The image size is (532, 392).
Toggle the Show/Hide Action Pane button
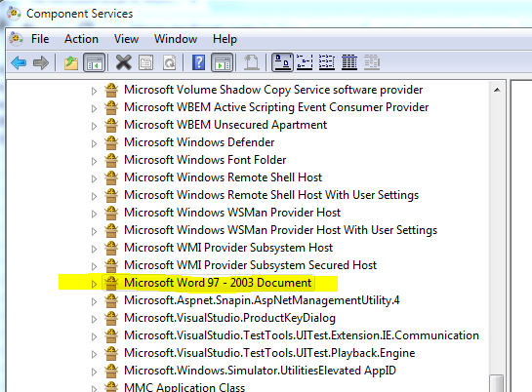coord(223,62)
